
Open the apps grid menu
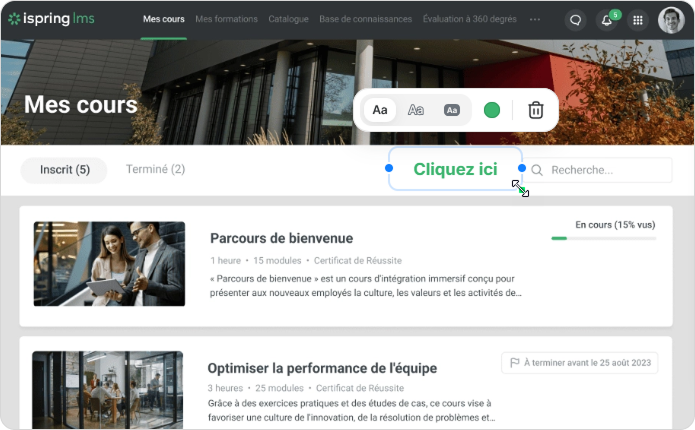[x=638, y=20]
